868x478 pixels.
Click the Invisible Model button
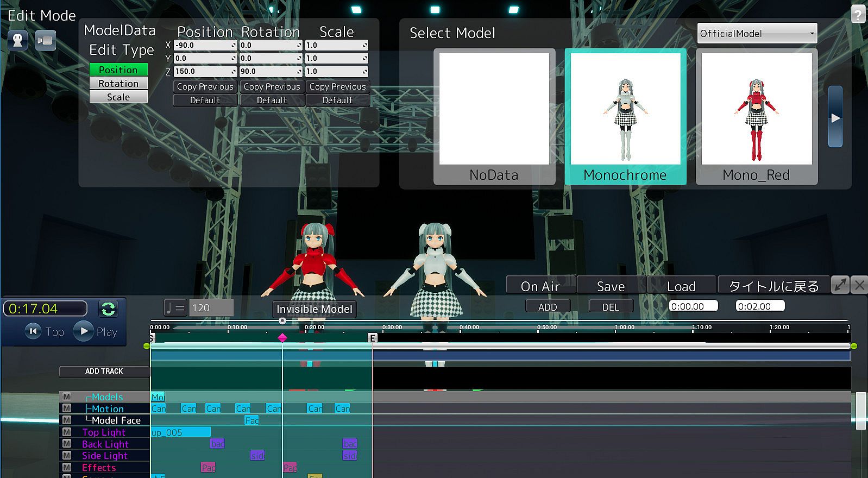click(315, 309)
